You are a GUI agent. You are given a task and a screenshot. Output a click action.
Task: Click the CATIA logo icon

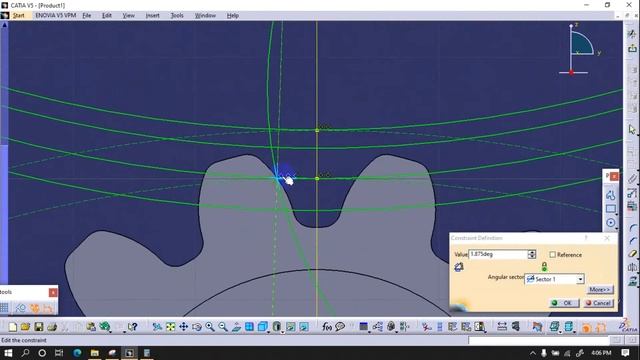click(628, 326)
